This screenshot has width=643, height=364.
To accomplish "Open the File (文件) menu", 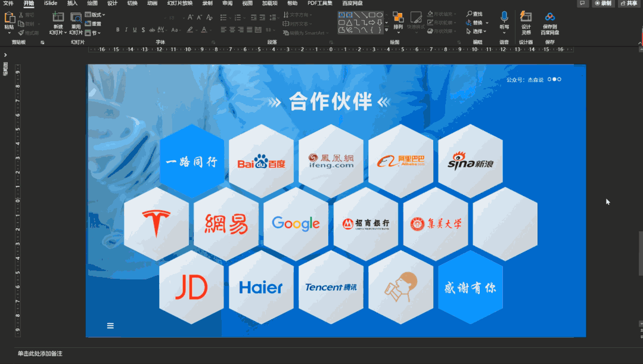I will [x=8, y=4].
